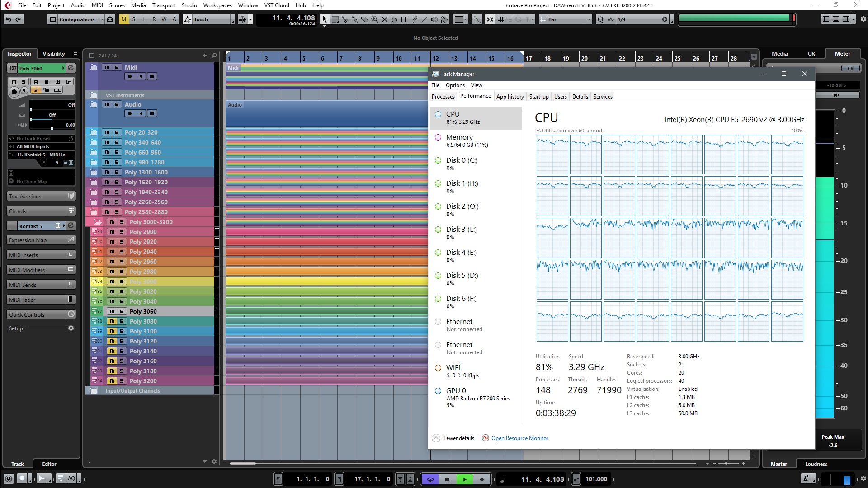The width and height of the screenshot is (868, 488).
Task: Click the tempo value 101.000 field
Action: pos(596,479)
